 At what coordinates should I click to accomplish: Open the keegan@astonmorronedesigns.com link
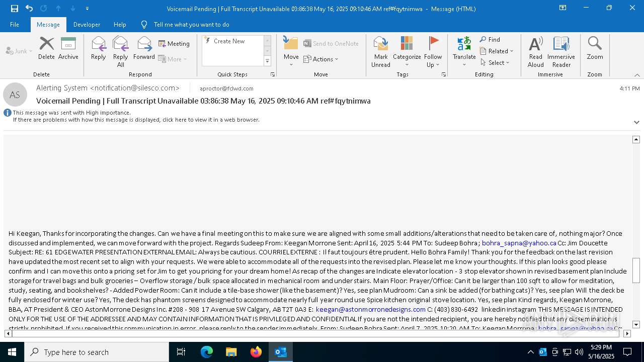(x=371, y=310)
